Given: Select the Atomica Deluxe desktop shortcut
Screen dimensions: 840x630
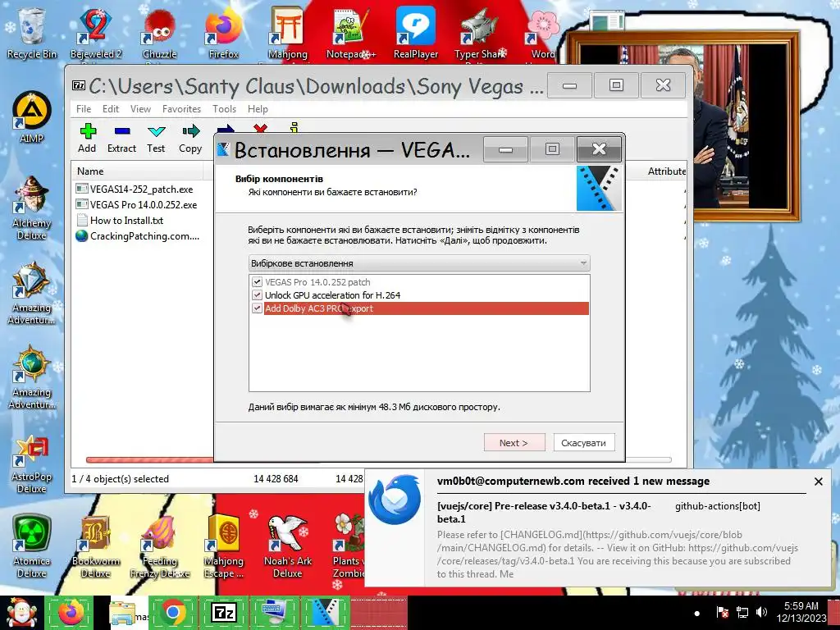Looking at the screenshot, I should click(x=32, y=546).
